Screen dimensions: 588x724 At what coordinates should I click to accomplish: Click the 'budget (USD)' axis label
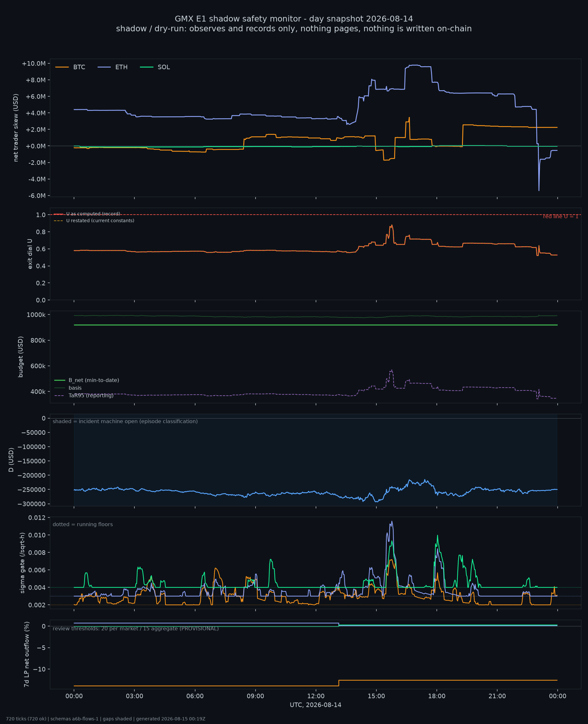[21, 357]
